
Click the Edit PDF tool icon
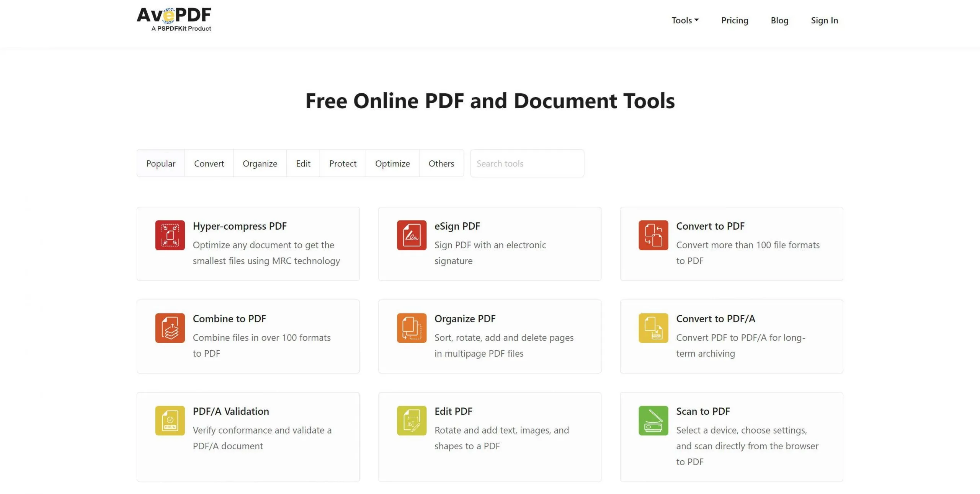[x=411, y=420]
